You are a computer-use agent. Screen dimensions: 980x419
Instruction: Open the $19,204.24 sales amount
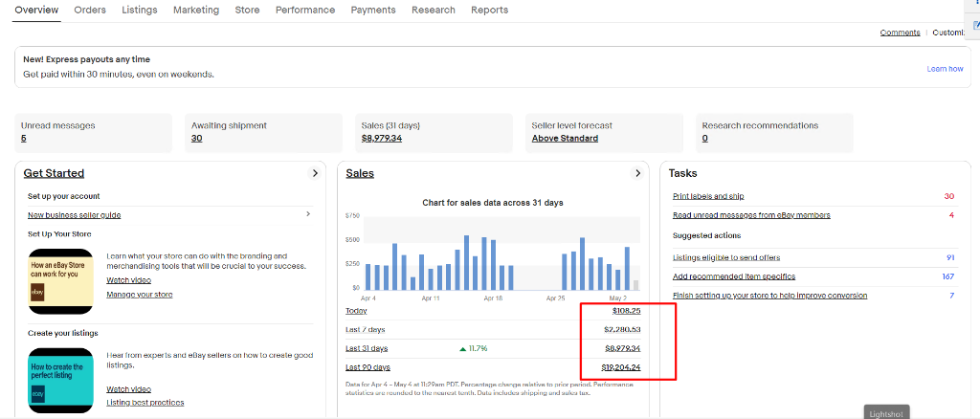[621, 367]
